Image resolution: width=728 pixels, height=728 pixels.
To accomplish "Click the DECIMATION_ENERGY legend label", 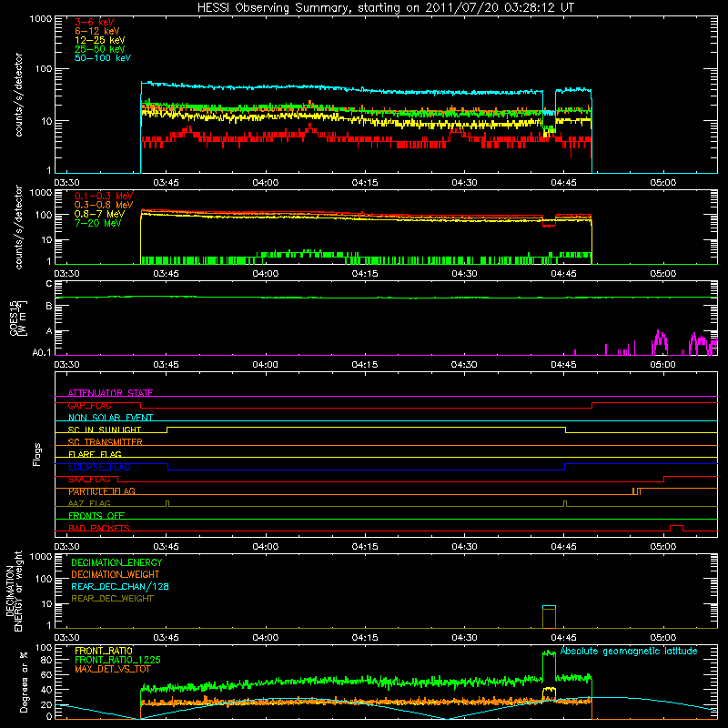I will [x=116, y=562].
